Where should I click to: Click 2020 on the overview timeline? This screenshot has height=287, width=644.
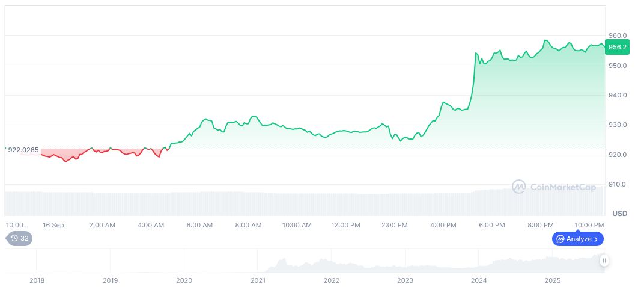[184, 280]
